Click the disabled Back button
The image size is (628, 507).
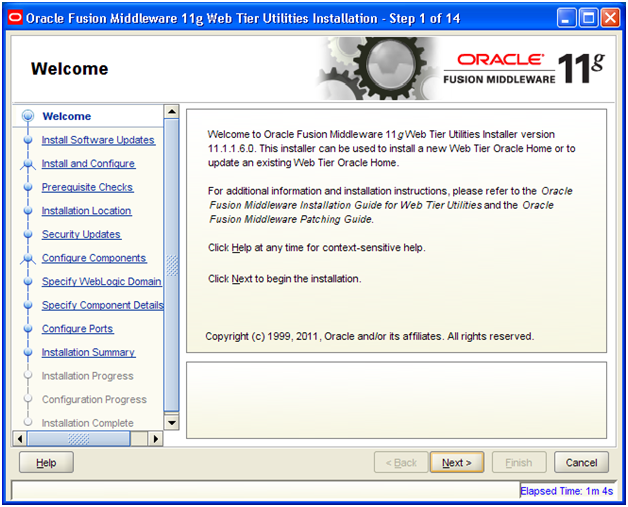pyautogui.click(x=401, y=463)
